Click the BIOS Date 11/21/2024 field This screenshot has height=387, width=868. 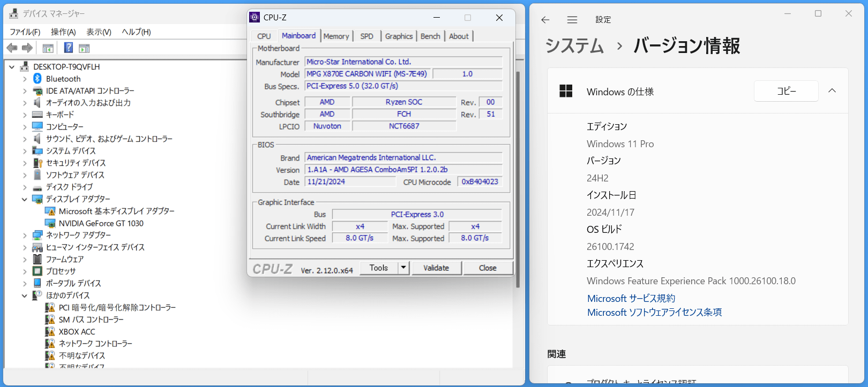(x=351, y=182)
